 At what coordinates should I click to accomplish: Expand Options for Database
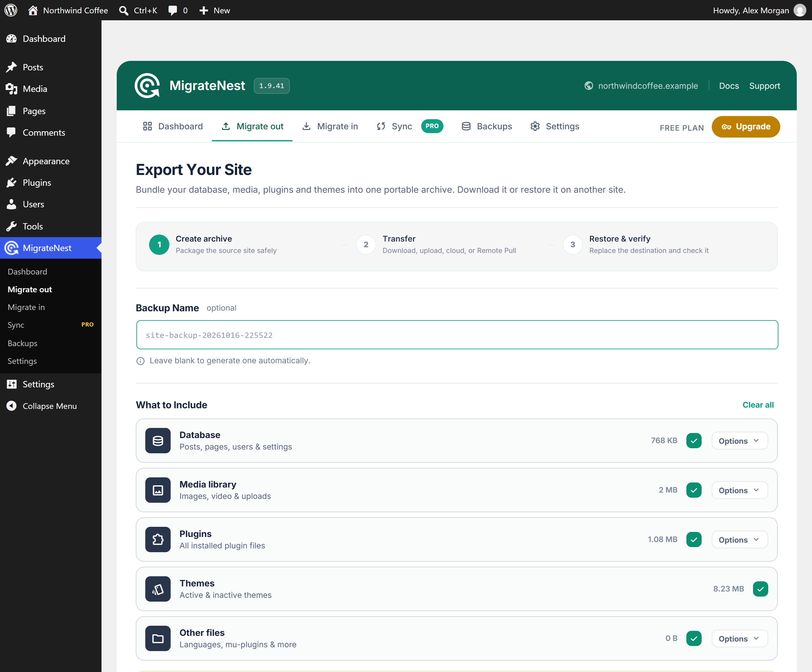click(x=739, y=441)
